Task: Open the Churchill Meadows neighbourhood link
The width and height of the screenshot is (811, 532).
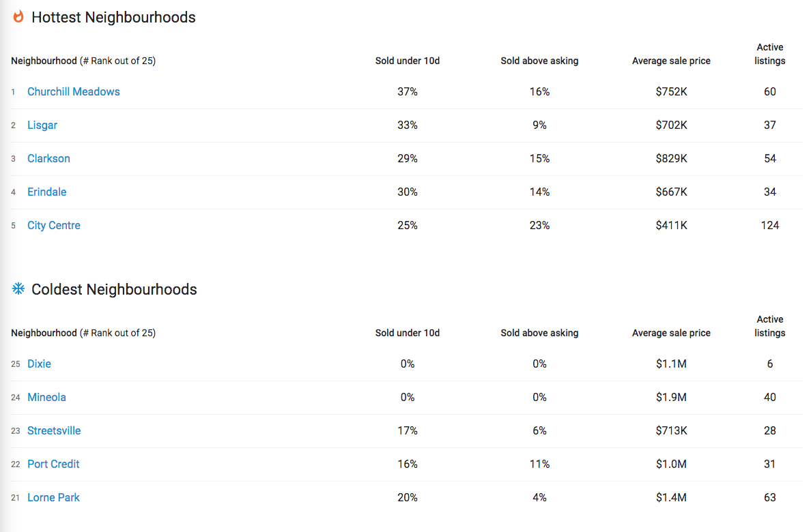Action: click(74, 91)
